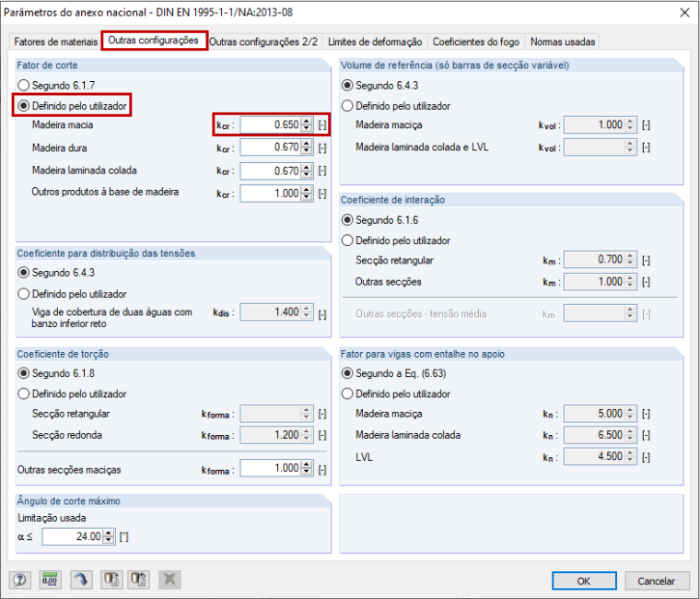The height and width of the screenshot is (599, 700).
Task: Click kcr spinner arrows for Madeira dura
Action: point(306,147)
